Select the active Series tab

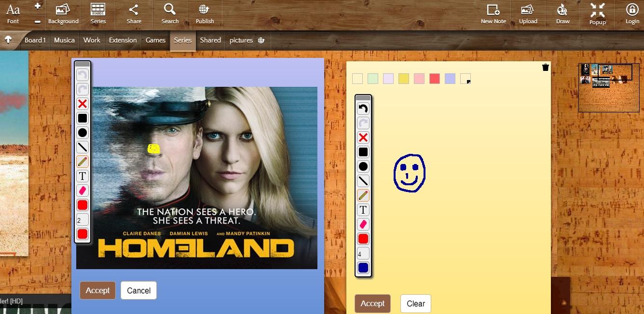click(x=183, y=40)
